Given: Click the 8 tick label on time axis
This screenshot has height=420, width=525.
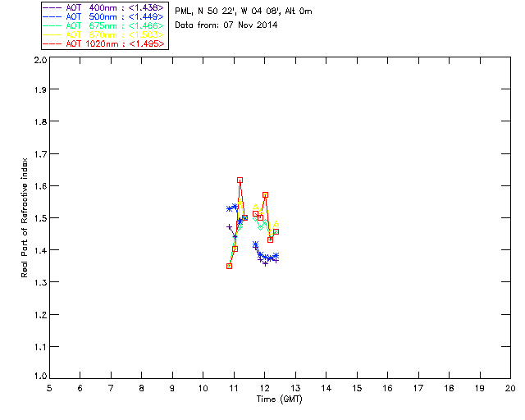Looking at the screenshot, I should point(142,388).
